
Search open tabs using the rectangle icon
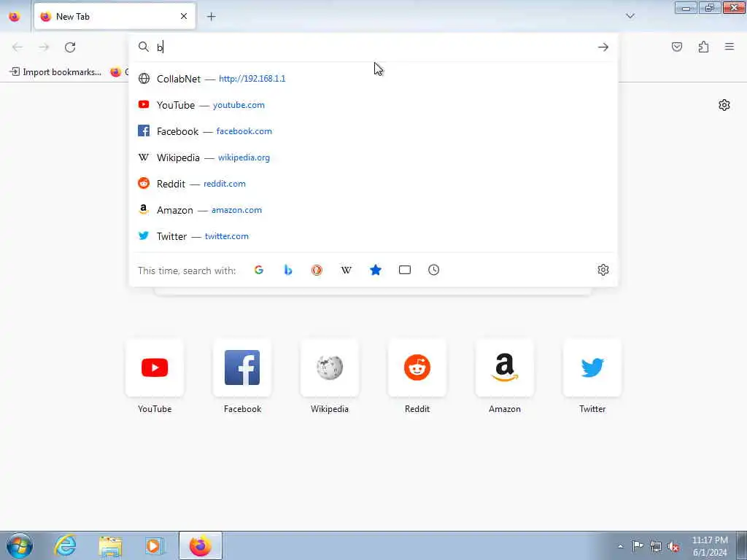click(x=404, y=270)
